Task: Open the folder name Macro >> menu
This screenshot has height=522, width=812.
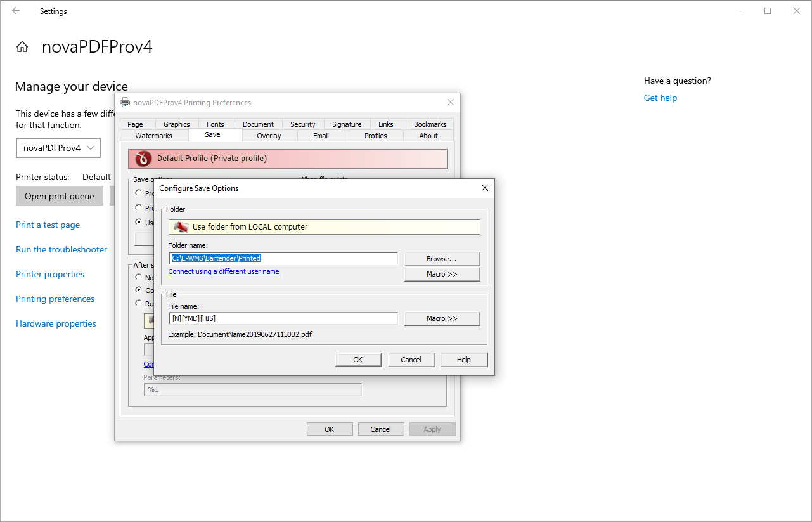Action: [x=442, y=274]
